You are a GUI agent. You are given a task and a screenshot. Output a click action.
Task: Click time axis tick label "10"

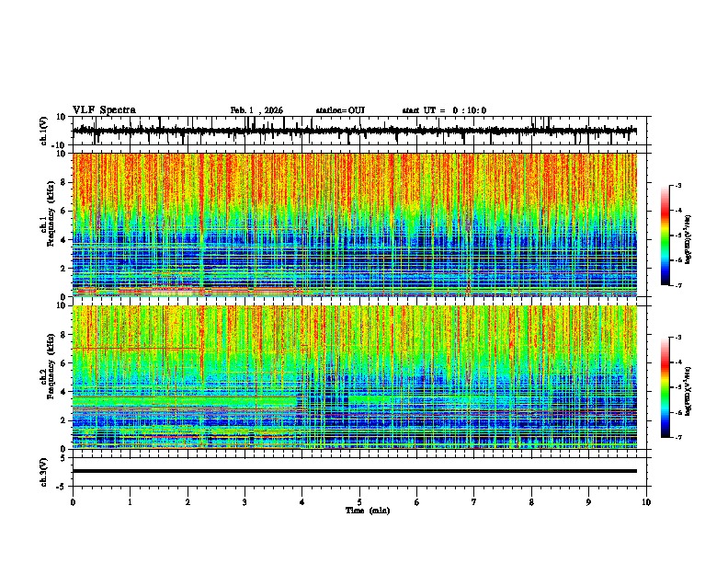(x=646, y=502)
